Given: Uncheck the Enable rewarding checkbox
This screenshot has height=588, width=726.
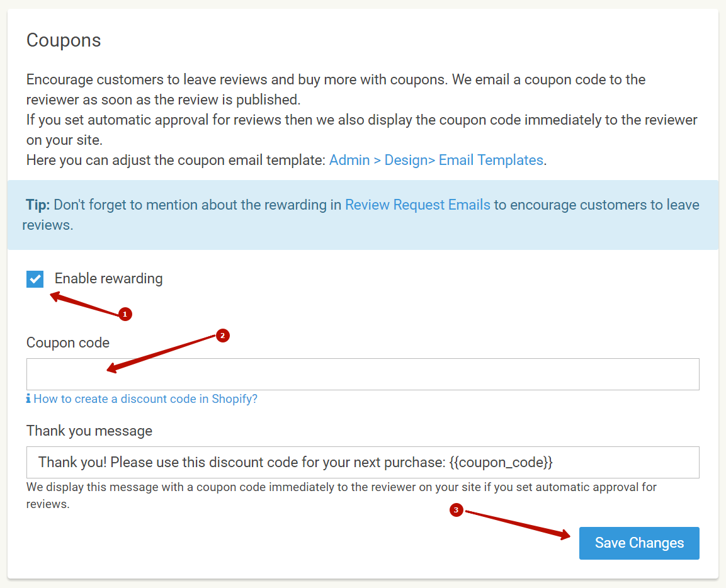Looking at the screenshot, I should click(35, 279).
